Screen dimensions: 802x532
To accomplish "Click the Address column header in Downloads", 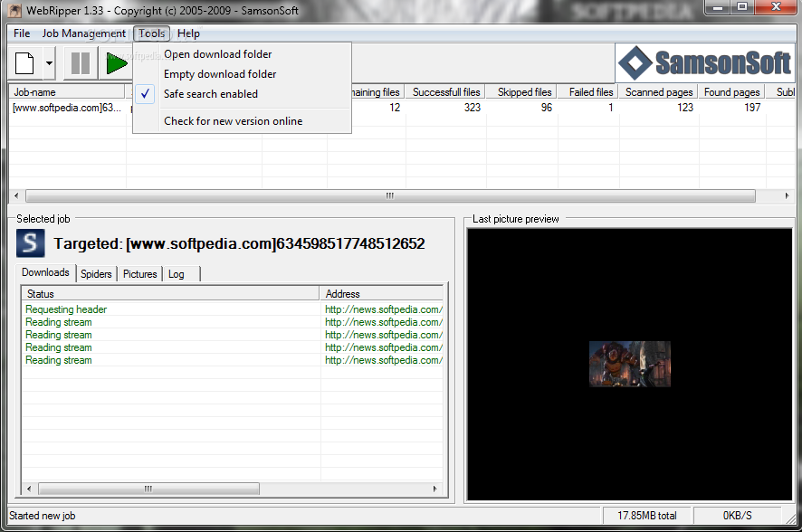I will pyautogui.click(x=382, y=294).
